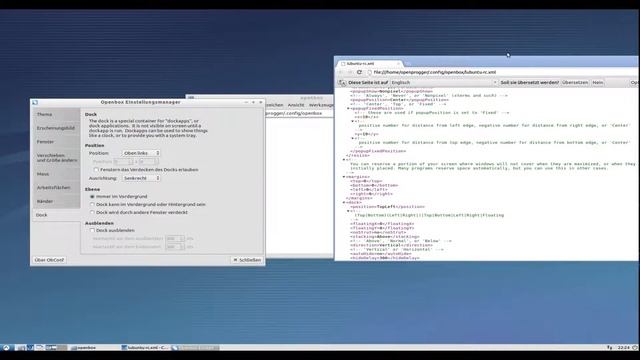The height and width of the screenshot is (360, 640).
Task: Open the Fenster tab
Action: [56, 142]
